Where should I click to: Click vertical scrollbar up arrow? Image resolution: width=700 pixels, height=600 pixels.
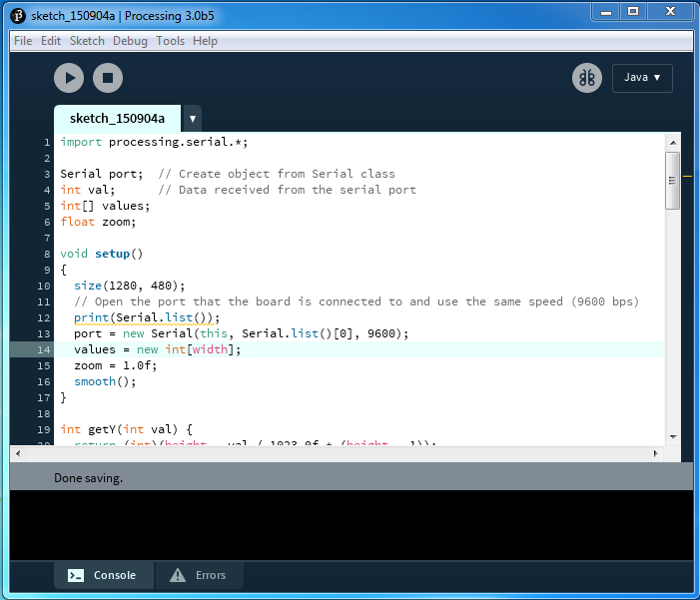(673, 143)
